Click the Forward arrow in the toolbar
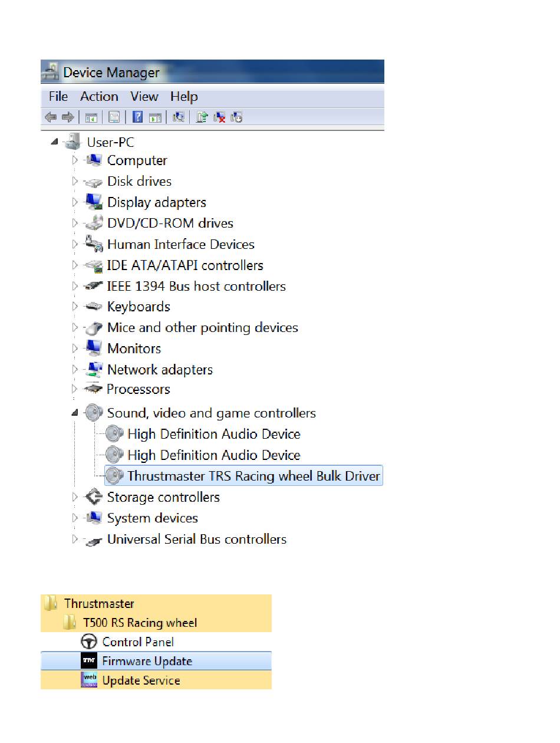The image size is (560, 743). pos(68,117)
